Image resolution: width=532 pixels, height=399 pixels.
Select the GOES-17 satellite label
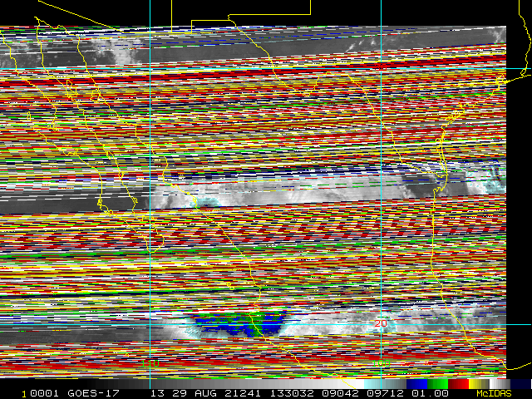tap(91, 393)
